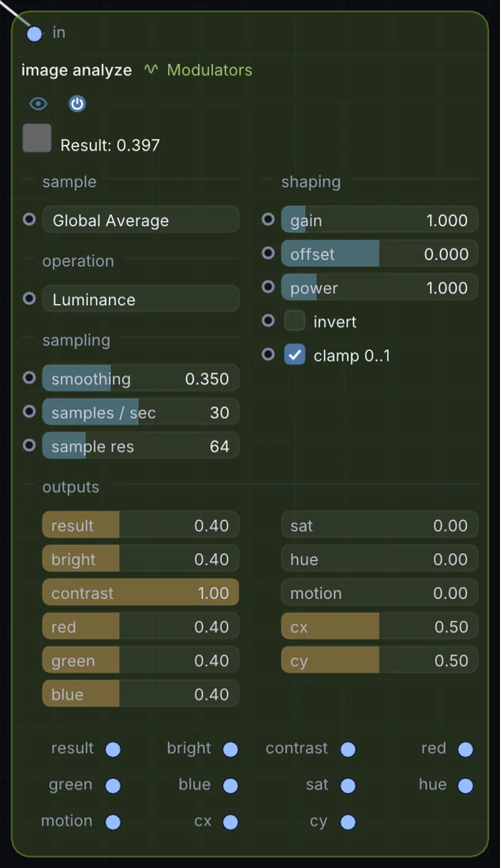Click the motion output port
Viewport: 500px width, 868px height.
coord(113,822)
